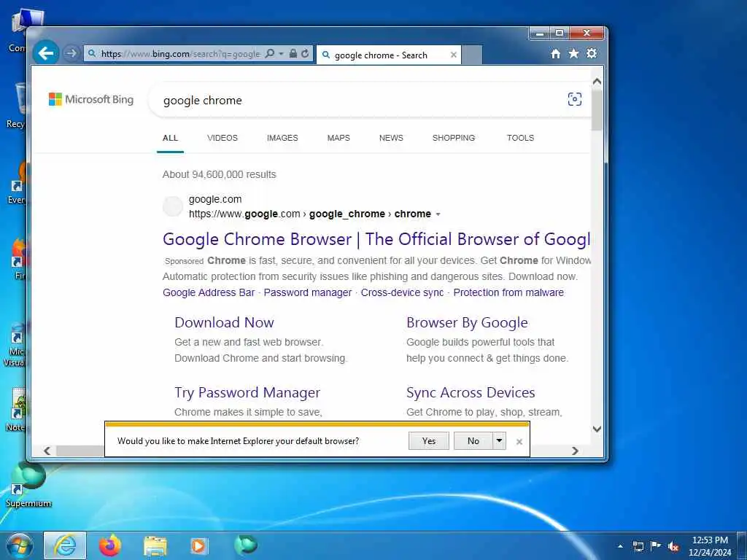The image size is (747, 560).
Task: Click the horizontal scrollbar left arrow
Action: [47, 451]
